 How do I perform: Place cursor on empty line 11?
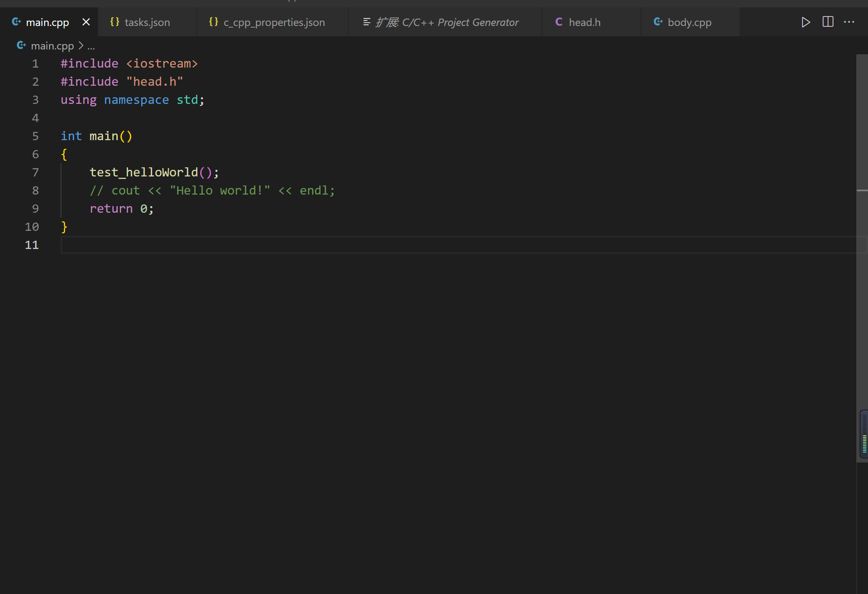point(458,245)
